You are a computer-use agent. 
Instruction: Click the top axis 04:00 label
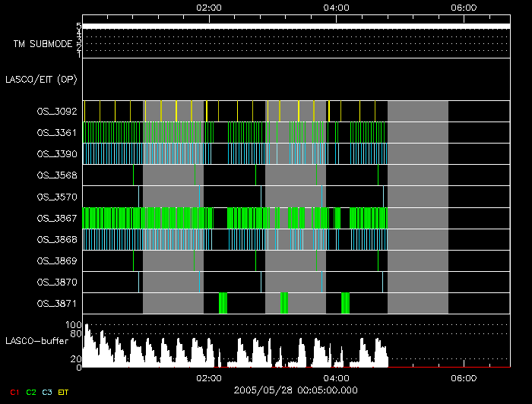336,8
